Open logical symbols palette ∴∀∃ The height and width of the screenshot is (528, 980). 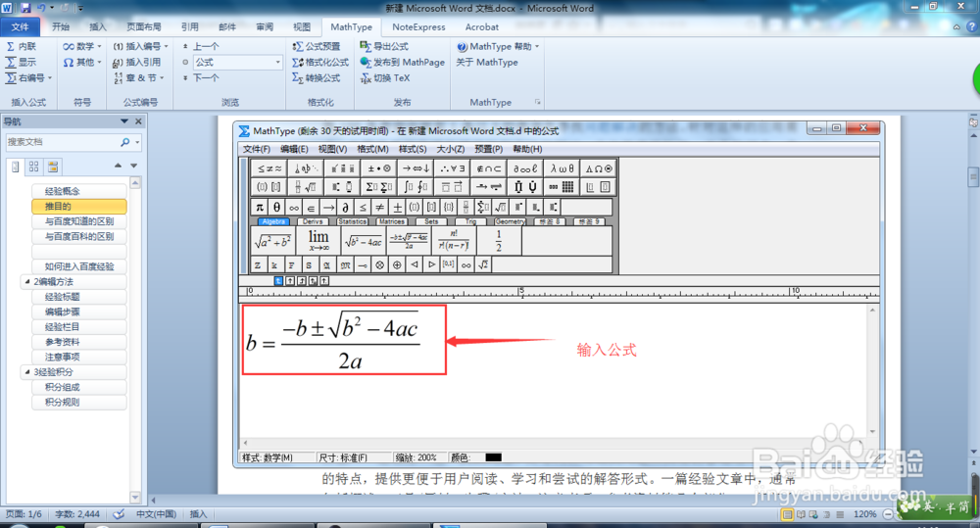click(x=452, y=168)
